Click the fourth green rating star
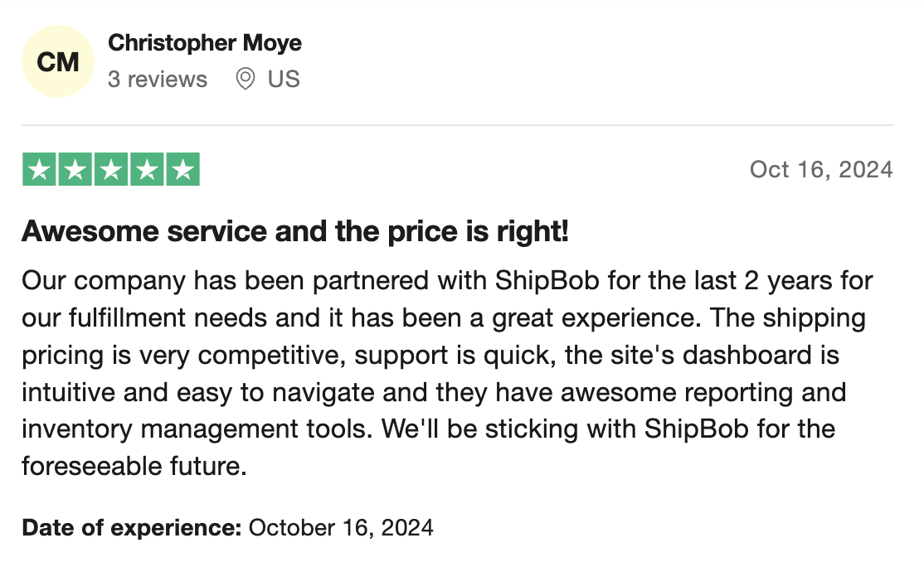Image resolution: width=924 pixels, height=567 pixels. point(147,169)
